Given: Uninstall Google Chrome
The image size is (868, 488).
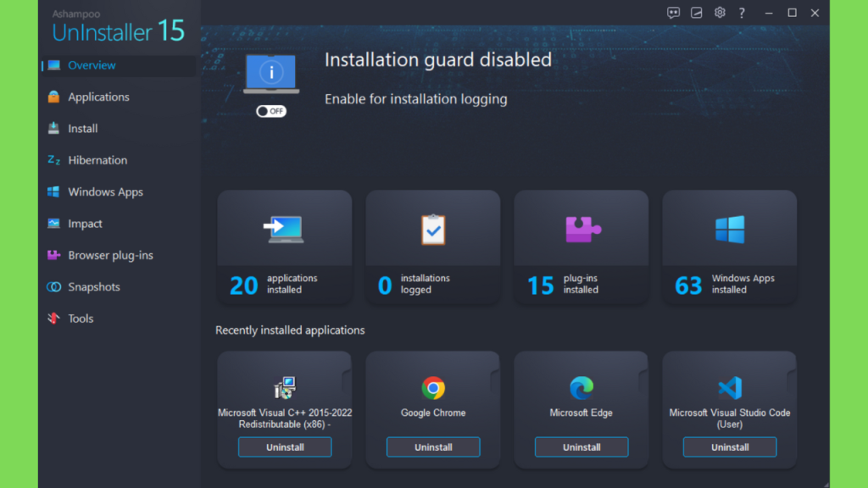Looking at the screenshot, I should [433, 447].
